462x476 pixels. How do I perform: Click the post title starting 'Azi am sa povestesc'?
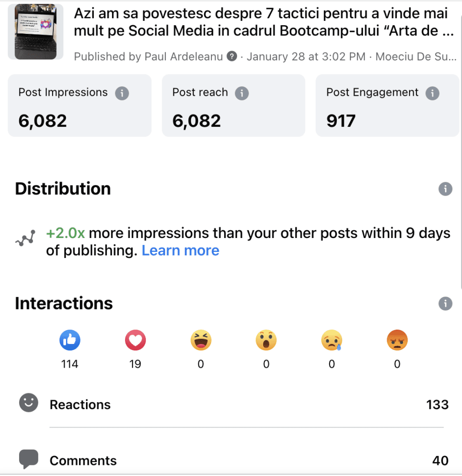pos(264,22)
